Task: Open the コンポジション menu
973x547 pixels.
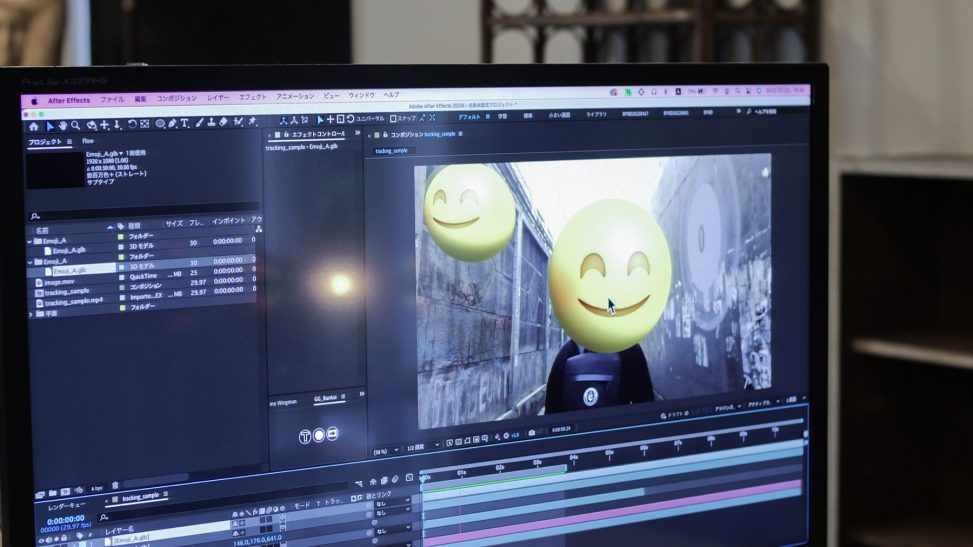Action: (x=176, y=98)
